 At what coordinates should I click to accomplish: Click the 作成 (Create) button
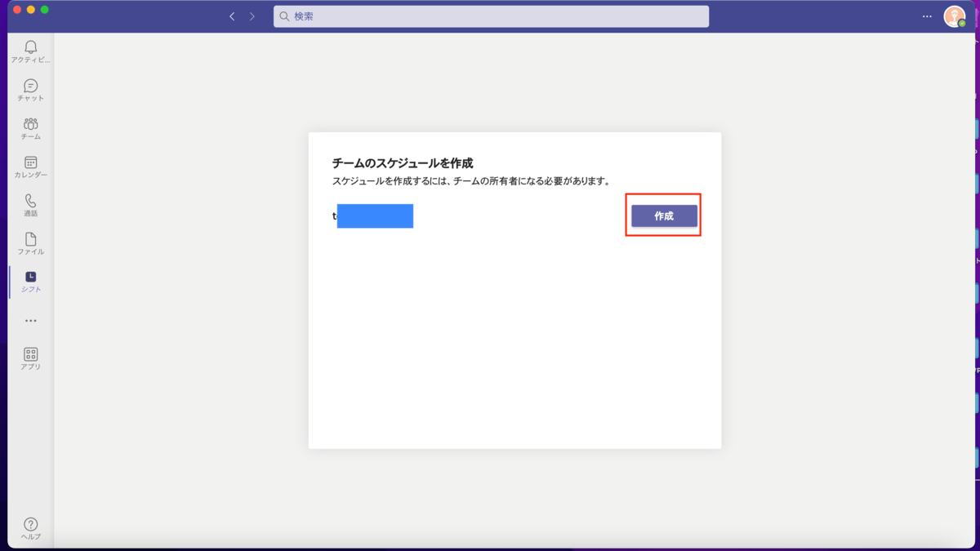point(664,216)
